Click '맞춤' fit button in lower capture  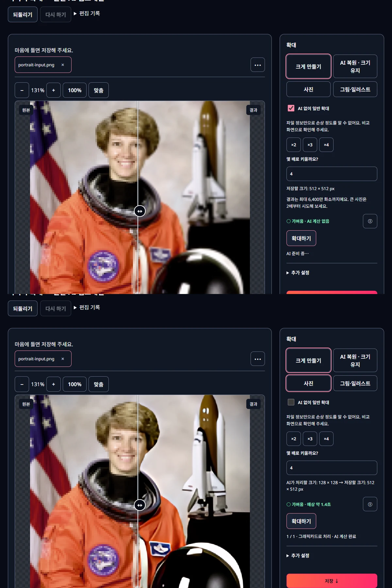99,384
